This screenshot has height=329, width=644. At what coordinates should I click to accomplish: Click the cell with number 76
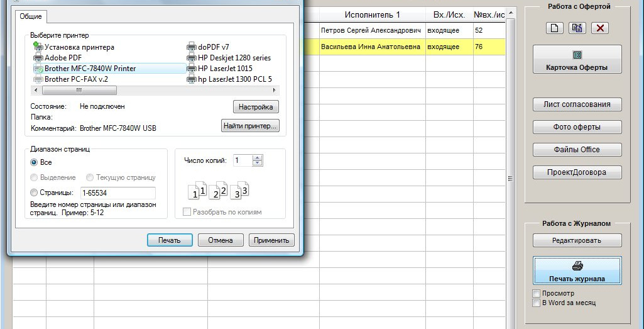coord(489,47)
